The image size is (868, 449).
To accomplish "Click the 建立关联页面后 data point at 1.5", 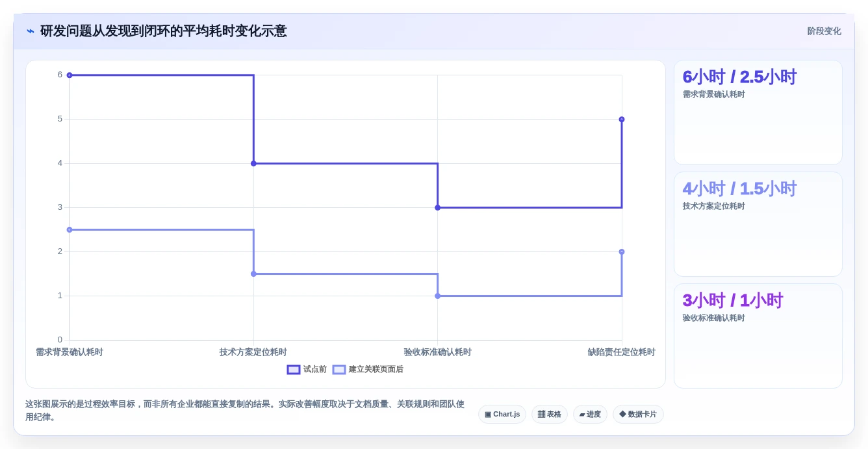I will point(253,274).
